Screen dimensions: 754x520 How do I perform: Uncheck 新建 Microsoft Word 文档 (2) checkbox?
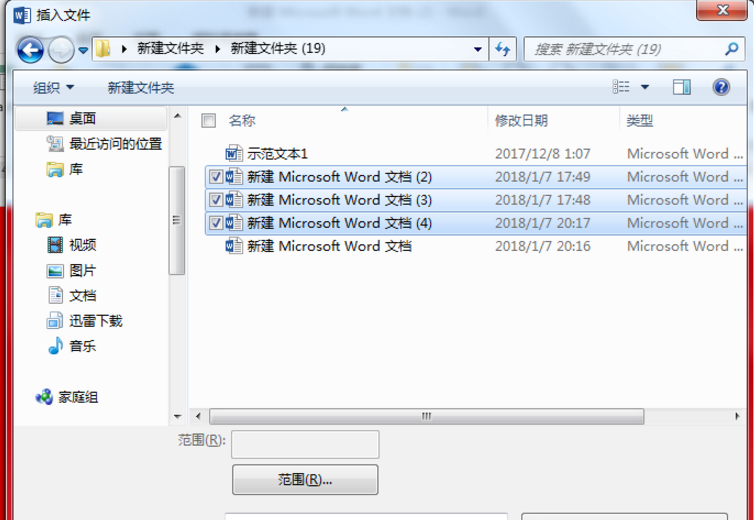(216, 178)
